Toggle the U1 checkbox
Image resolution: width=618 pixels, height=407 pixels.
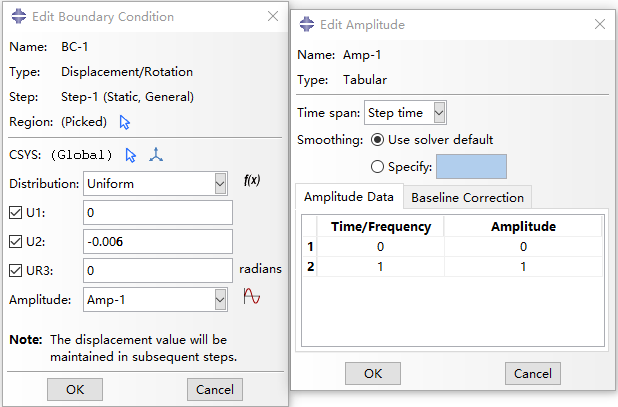(x=16, y=213)
